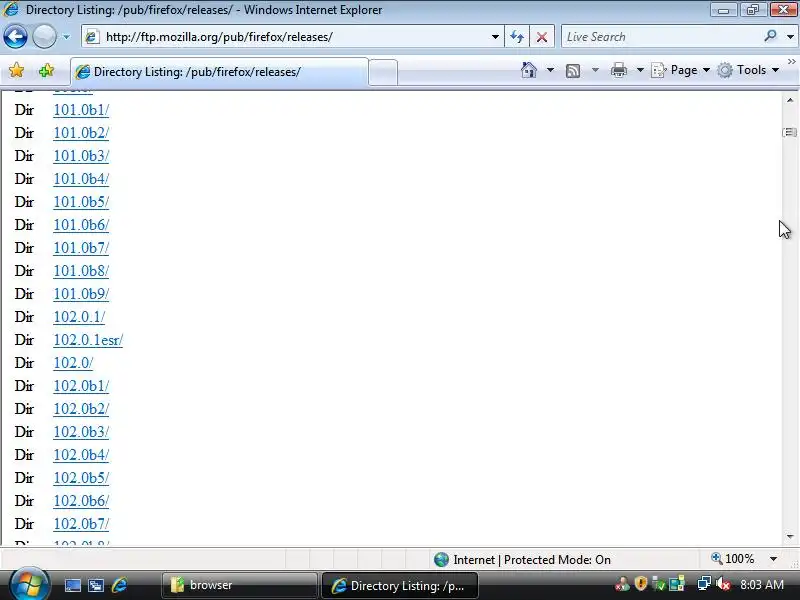Screen dimensions: 800x600
Task: Click the scrollbar up arrow
Action: point(790,101)
